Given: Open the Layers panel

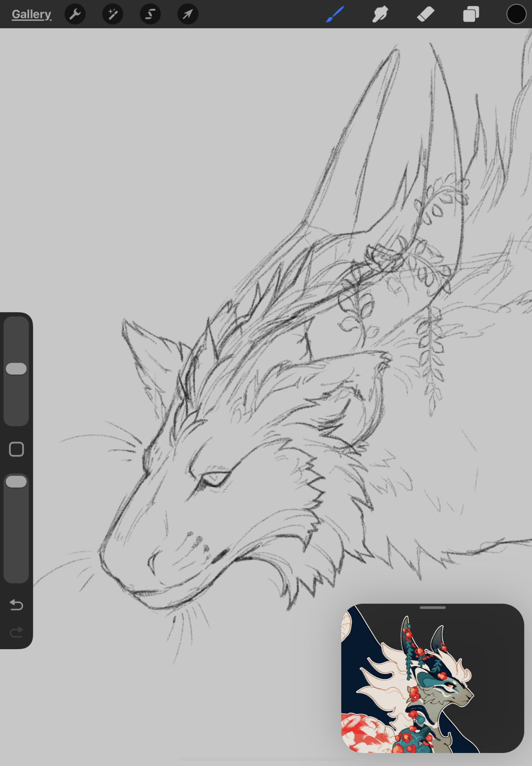Looking at the screenshot, I should (x=471, y=15).
